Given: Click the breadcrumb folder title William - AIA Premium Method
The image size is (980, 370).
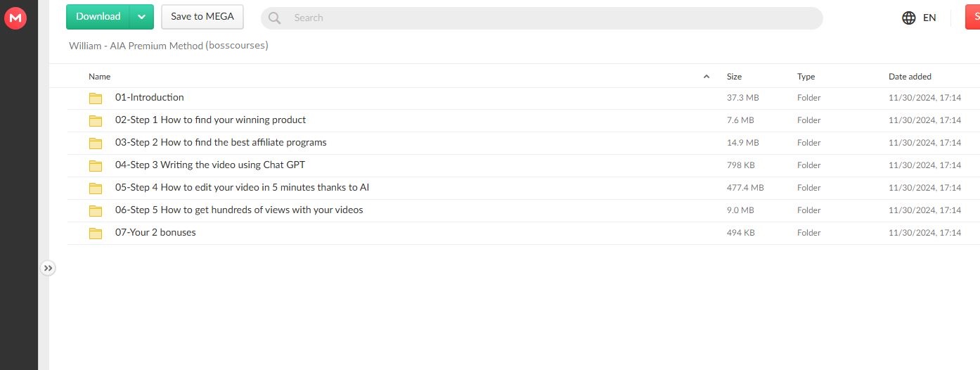Looking at the screenshot, I should [168, 46].
